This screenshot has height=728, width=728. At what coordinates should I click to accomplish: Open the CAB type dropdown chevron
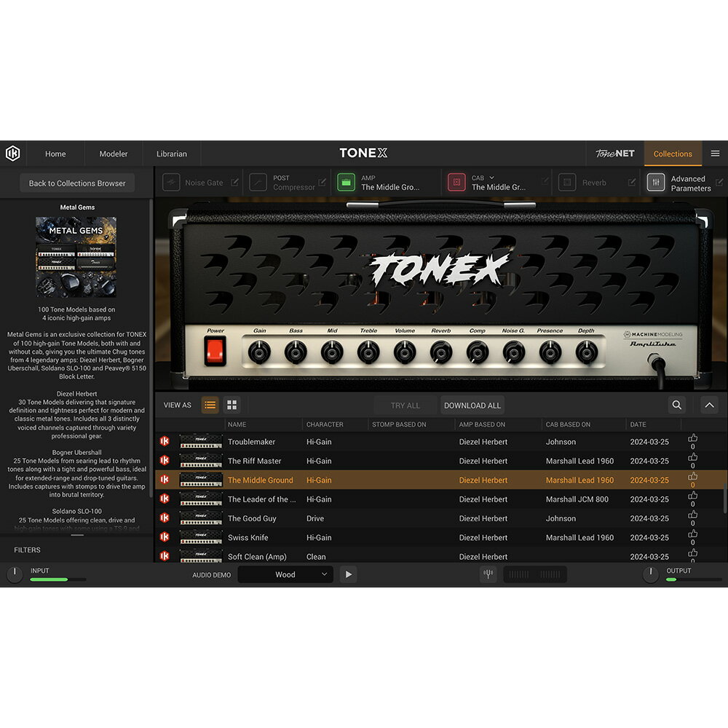point(491,178)
